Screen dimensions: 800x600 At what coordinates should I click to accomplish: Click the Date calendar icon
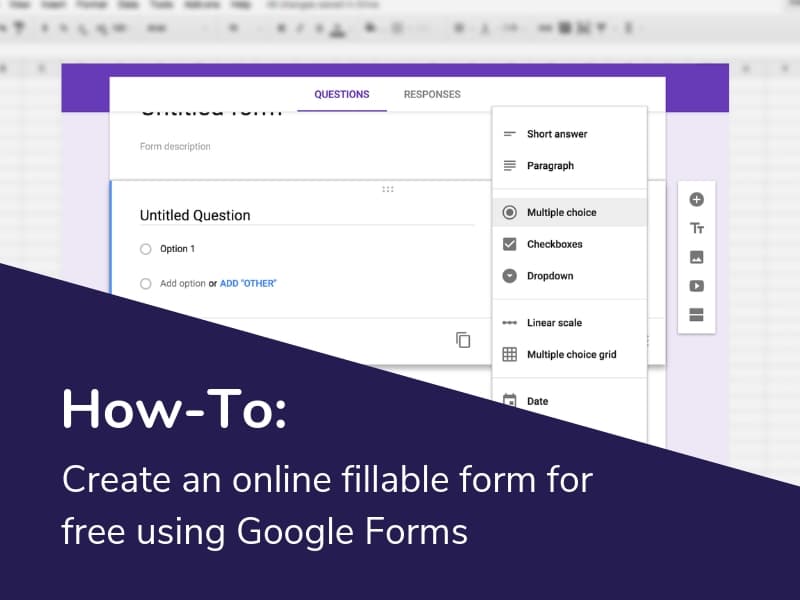click(x=510, y=401)
